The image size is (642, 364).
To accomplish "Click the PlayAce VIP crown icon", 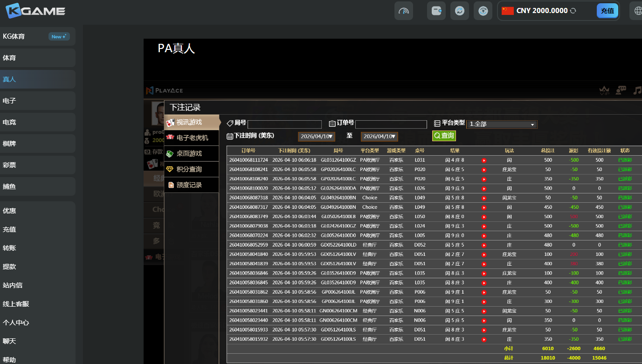I will (x=605, y=90).
